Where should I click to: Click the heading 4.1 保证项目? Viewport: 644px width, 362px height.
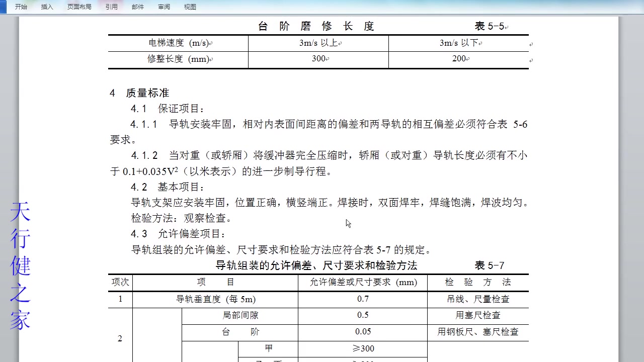(x=168, y=109)
